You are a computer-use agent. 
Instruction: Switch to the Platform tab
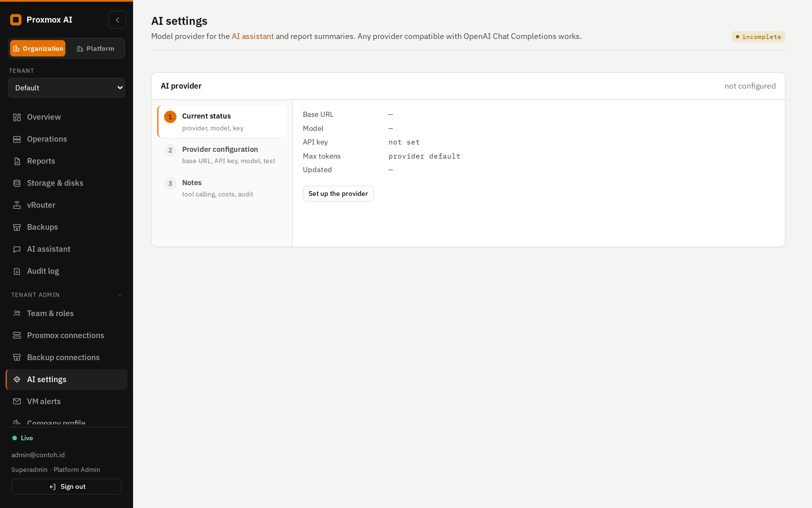click(96, 48)
